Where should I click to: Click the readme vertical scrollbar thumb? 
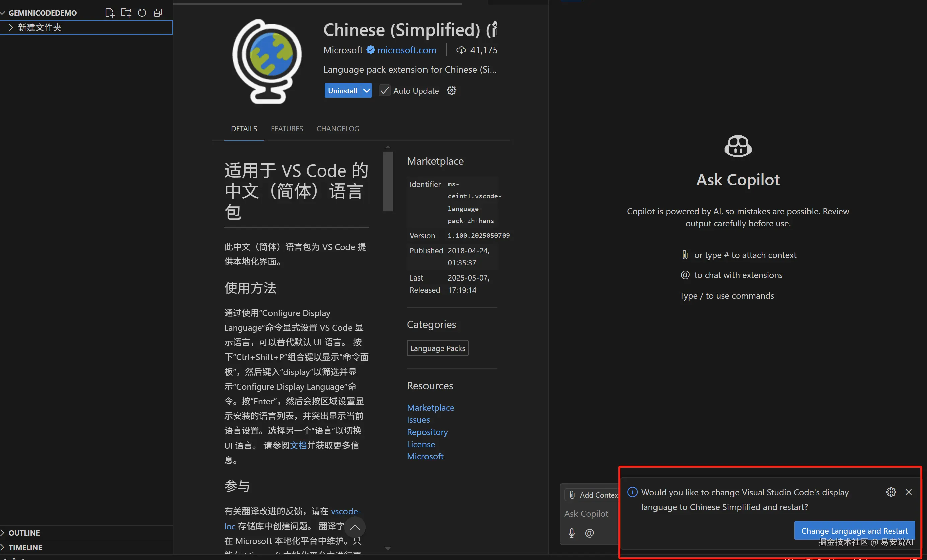(x=388, y=181)
